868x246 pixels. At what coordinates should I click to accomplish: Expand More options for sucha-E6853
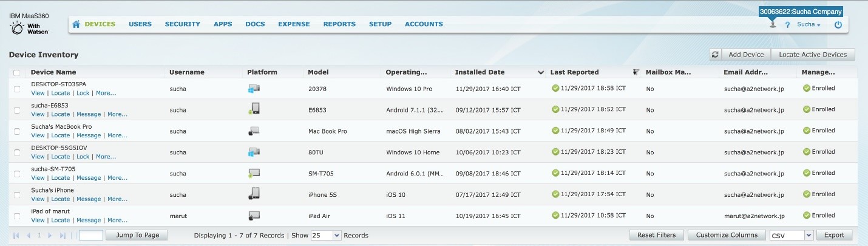[x=117, y=114]
